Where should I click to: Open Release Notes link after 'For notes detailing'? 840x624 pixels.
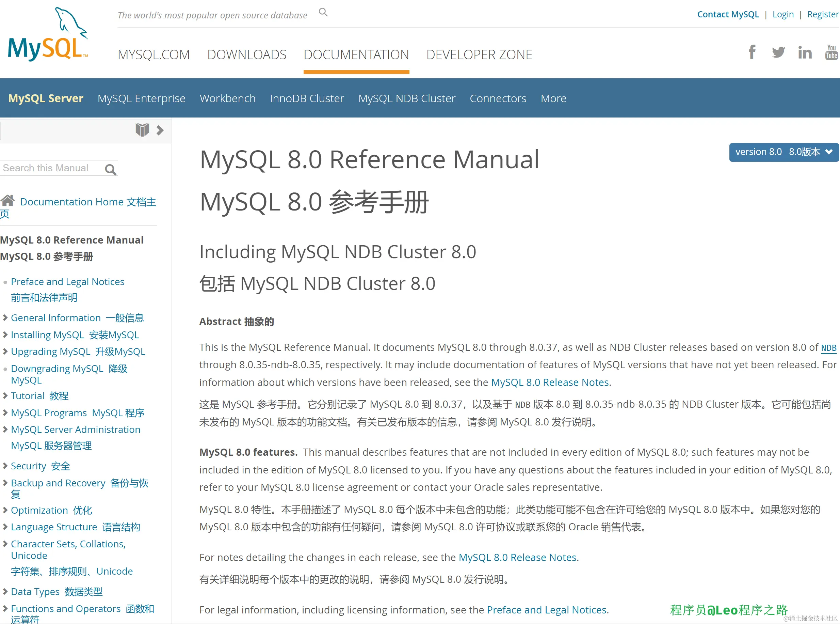(x=517, y=557)
